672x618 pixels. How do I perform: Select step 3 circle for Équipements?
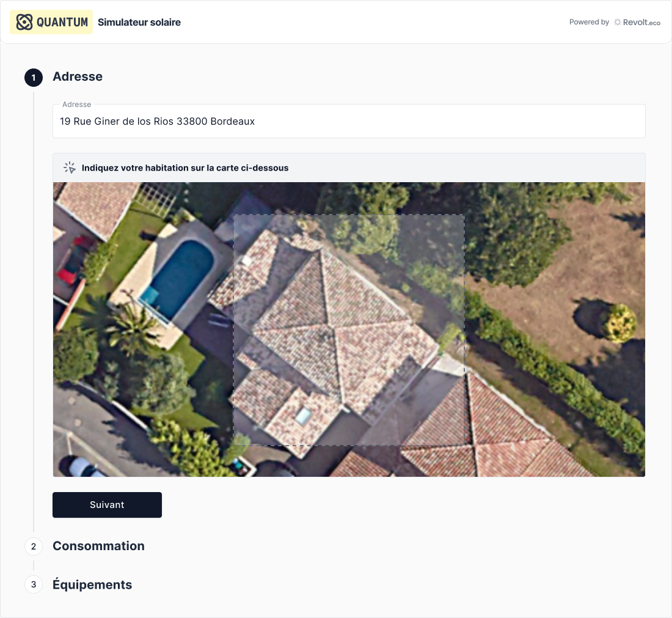coord(34,584)
